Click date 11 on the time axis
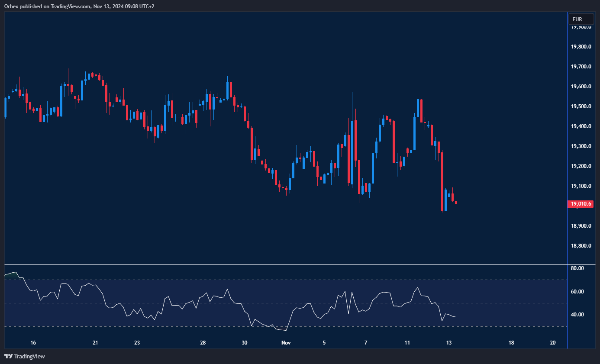This screenshot has height=364, width=600. 407,343
